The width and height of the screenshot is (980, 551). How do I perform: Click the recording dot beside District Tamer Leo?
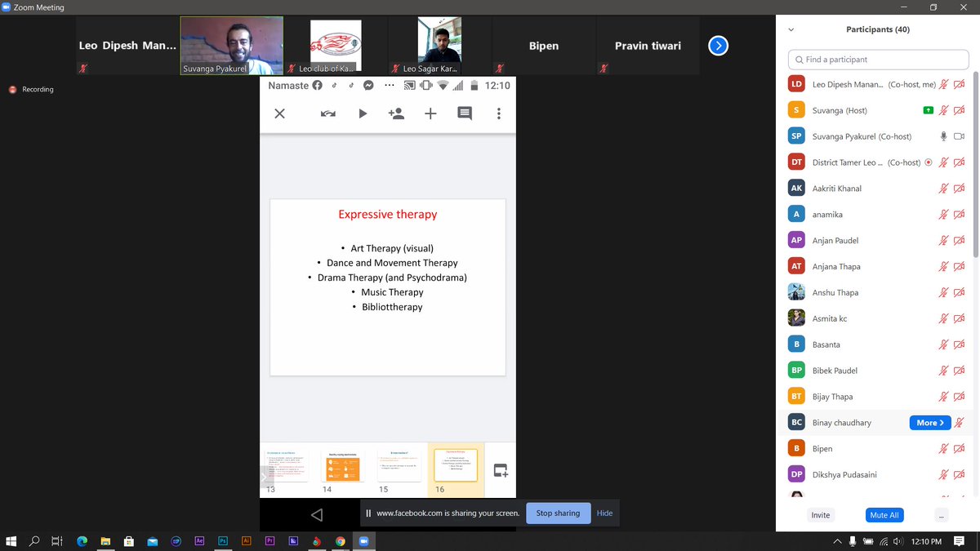pos(928,162)
